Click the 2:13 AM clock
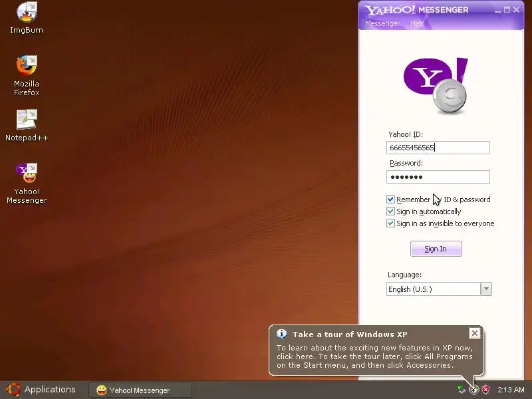Viewport: 532px width, 399px height. click(x=511, y=390)
